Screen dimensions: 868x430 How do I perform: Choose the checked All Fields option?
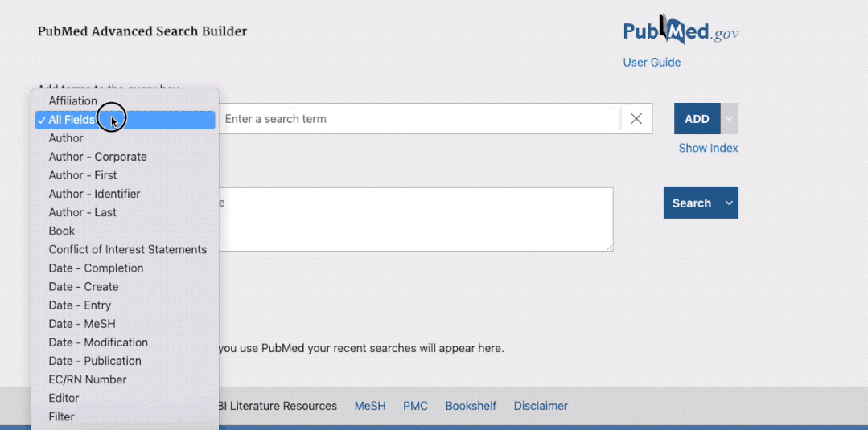coord(125,120)
